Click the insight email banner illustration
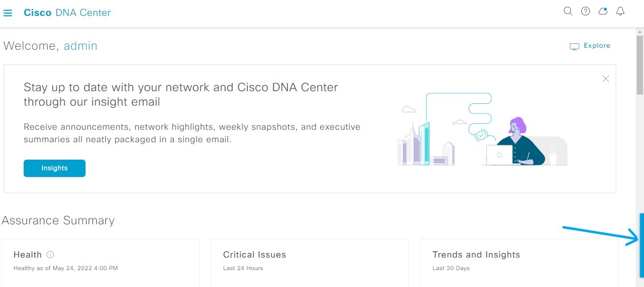Screen dimensions: 644x287 click(x=482, y=129)
